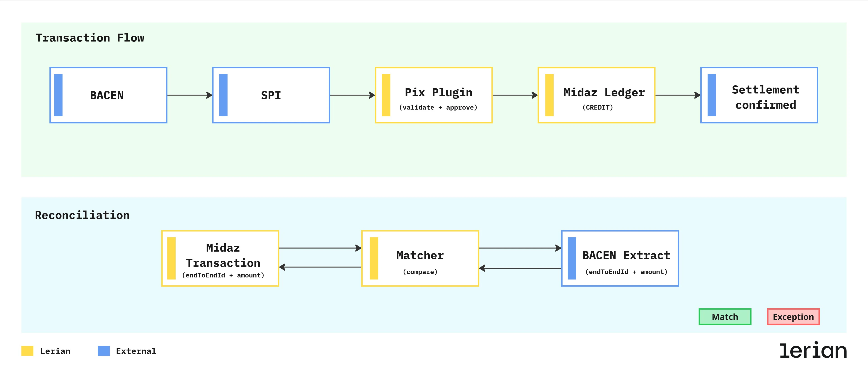Image resolution: width=868 pixels, height=370 pixels.
Task: Click the Midaz Transaction node
Action: [x=220, y=258]
